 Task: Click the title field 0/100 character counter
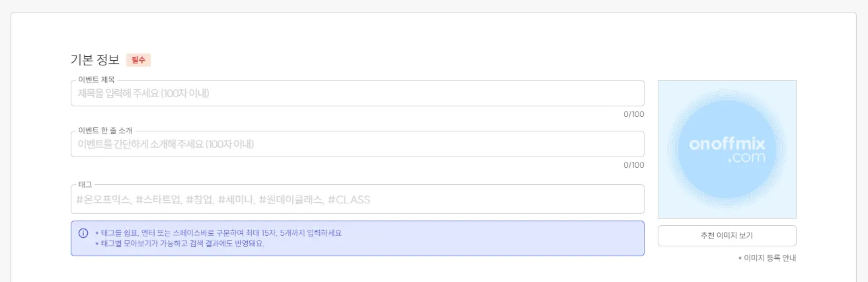pyautogui.click(x=633, y=114)
